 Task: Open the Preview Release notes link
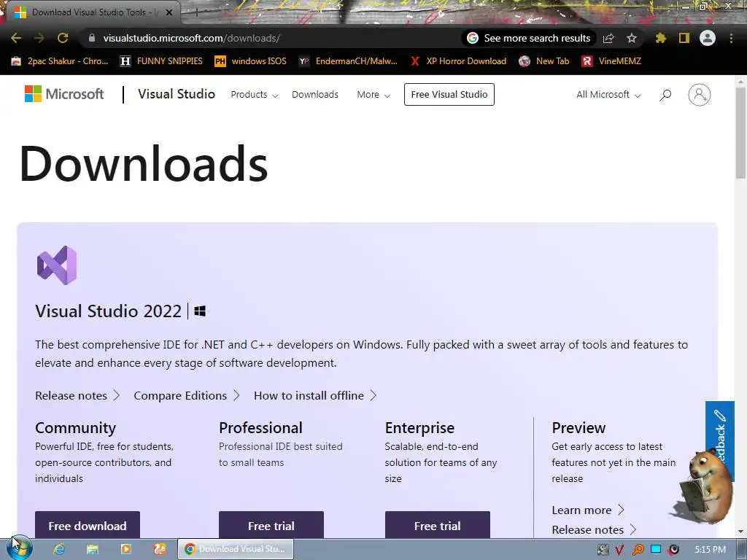594,529
